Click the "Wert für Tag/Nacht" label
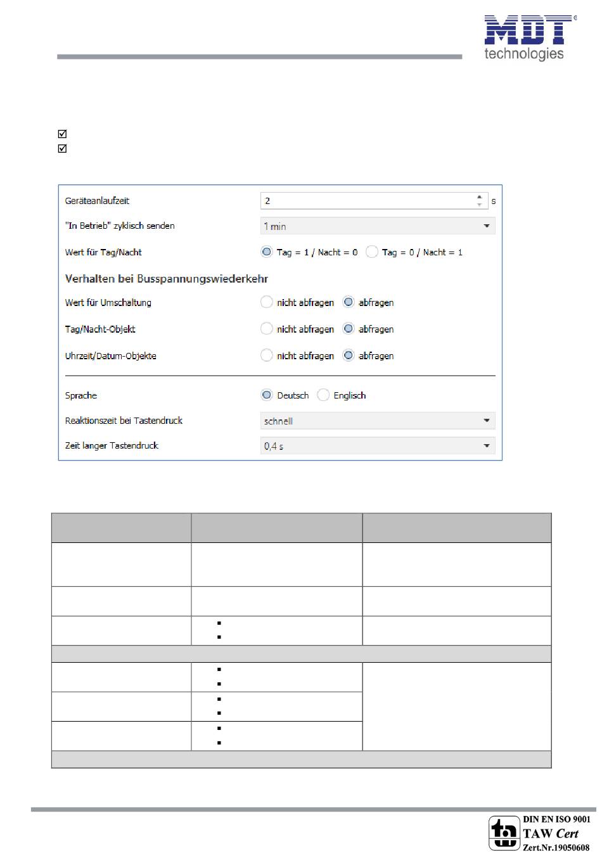This screenshot has height=868, width=602. pos(103,252)
